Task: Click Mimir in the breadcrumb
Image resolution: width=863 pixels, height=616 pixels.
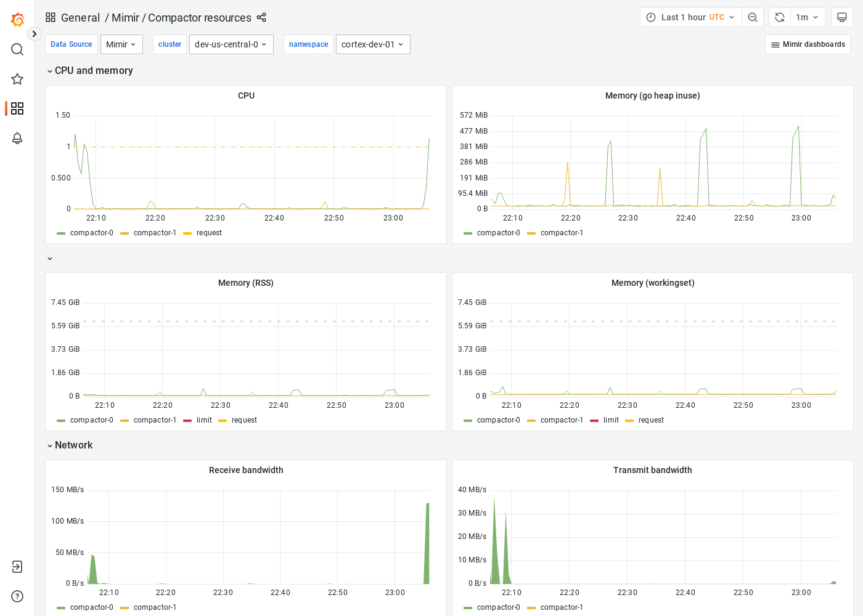Action: 125,18
